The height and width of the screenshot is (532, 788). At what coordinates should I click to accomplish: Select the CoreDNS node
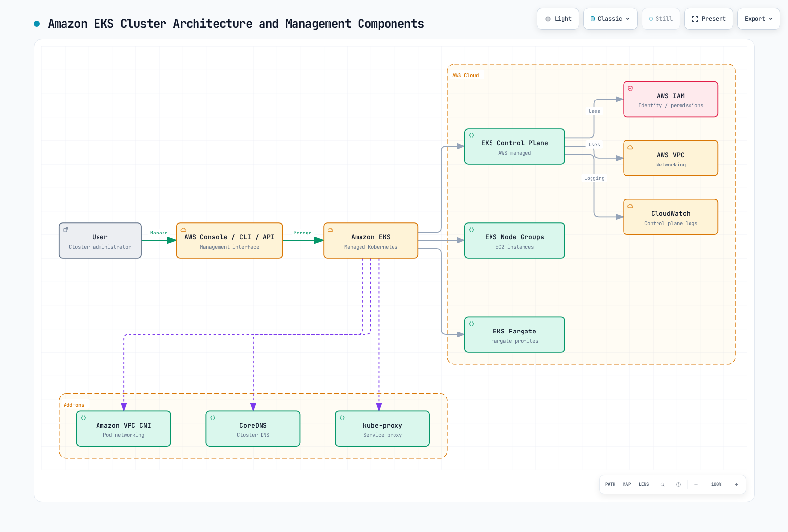[x=253, y=429]
